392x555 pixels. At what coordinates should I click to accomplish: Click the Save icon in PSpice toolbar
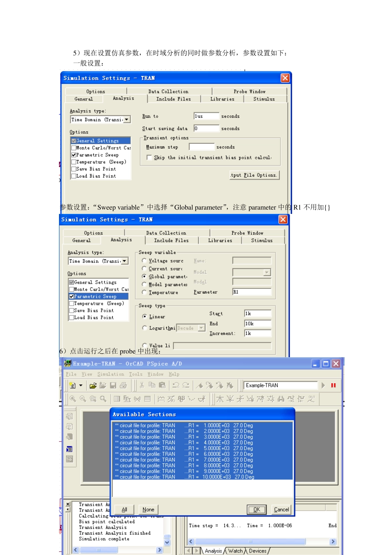[113, 385]
